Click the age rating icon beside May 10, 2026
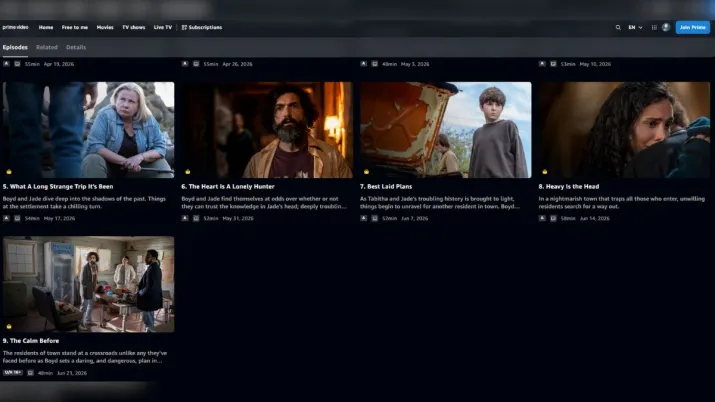Screen dimensions: 715x402 click(542, 64)
